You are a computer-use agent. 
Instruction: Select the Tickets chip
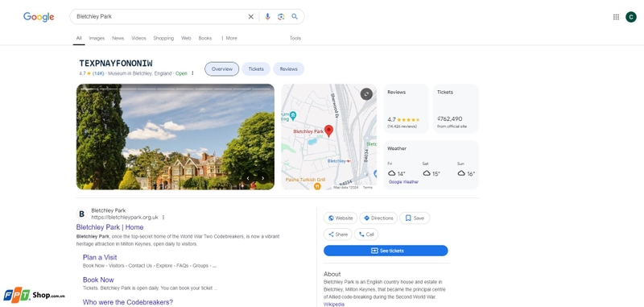point(256,69)
